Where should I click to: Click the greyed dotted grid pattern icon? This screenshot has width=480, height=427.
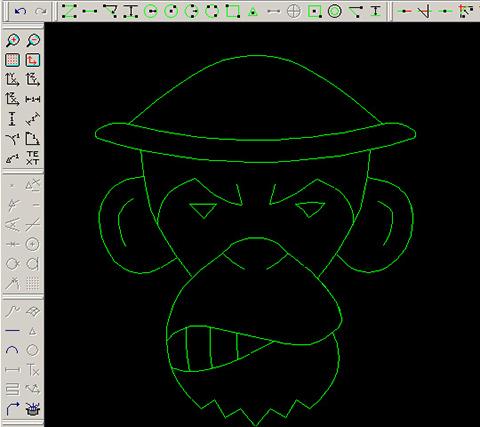coord(33,284)
